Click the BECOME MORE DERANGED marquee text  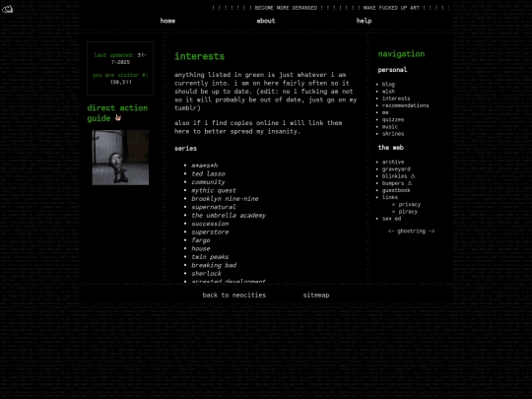point(286,8)
